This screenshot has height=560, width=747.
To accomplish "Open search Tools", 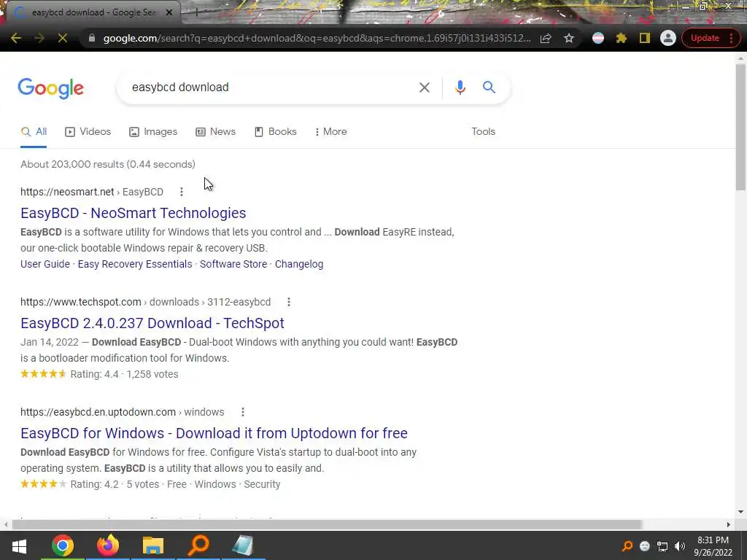I will click(483, 132).
